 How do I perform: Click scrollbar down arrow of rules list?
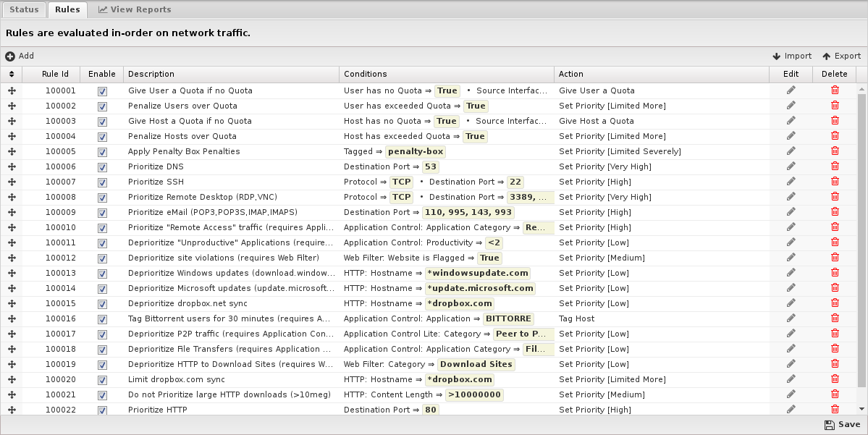(x=861, y=409)
